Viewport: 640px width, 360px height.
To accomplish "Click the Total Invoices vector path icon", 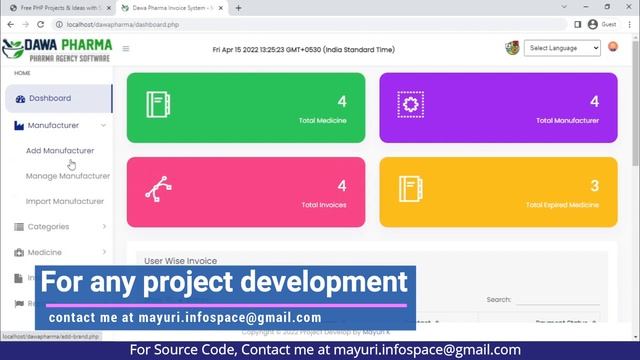I will [x=158, y=189].
